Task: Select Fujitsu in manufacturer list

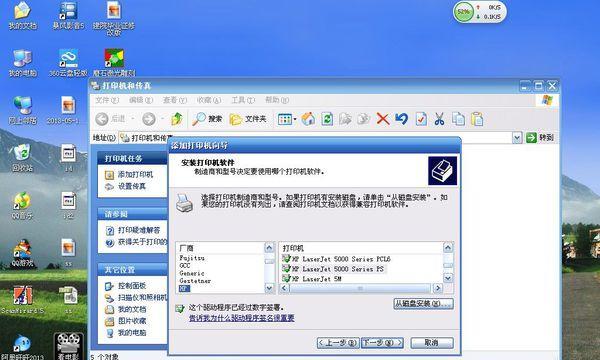Action: click(x=192, y=258)
